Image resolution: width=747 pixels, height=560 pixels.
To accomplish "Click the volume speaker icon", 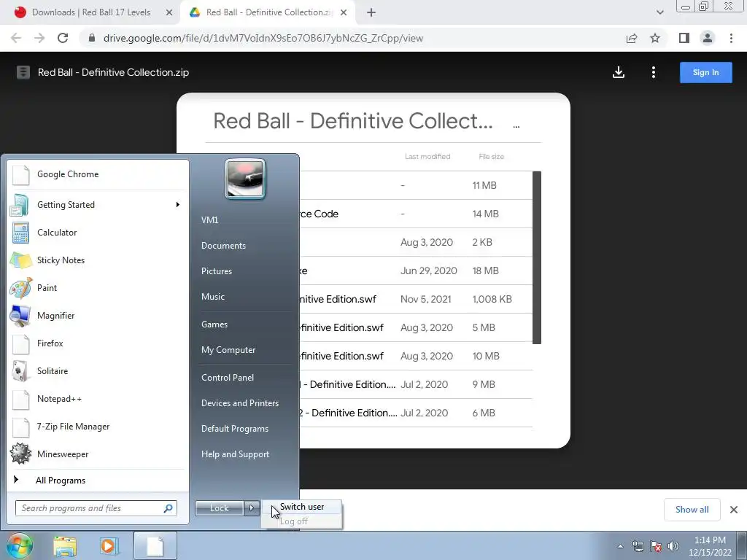I will click(673, 546).
